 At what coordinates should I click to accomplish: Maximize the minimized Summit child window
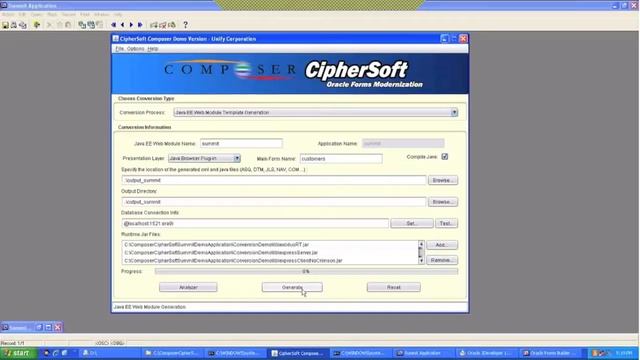click(x=48, y=327)
